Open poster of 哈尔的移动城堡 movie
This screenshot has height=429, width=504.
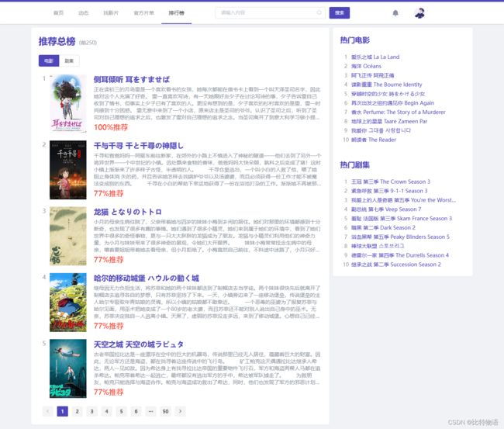click(67, 303)
